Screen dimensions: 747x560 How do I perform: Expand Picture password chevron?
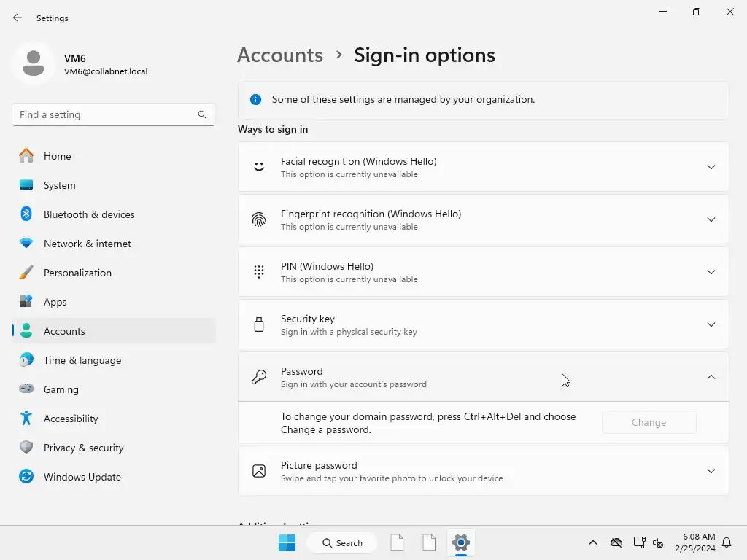click(x=711, y=471)
